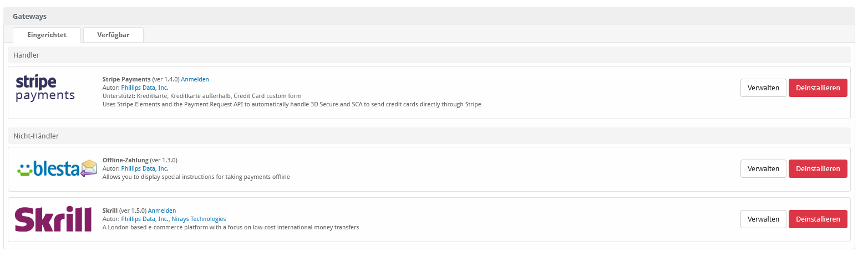The image size is (868, 272).
Task: Click the Gateways panel title
Action: pyautogui.click(x=30, y=17)
